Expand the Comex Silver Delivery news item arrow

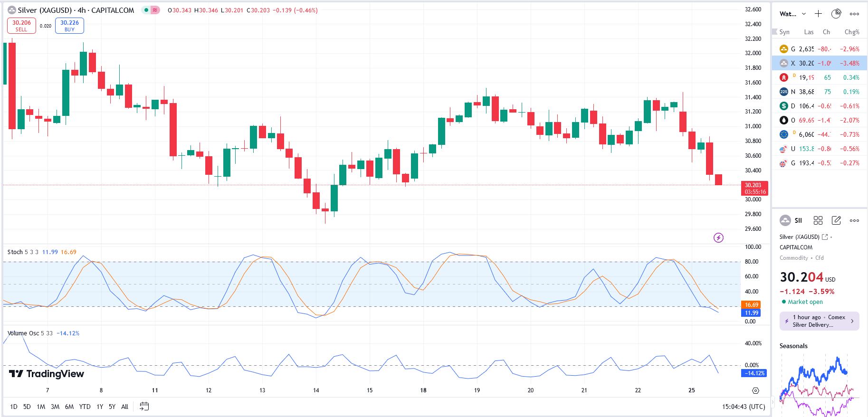(852, 321)
